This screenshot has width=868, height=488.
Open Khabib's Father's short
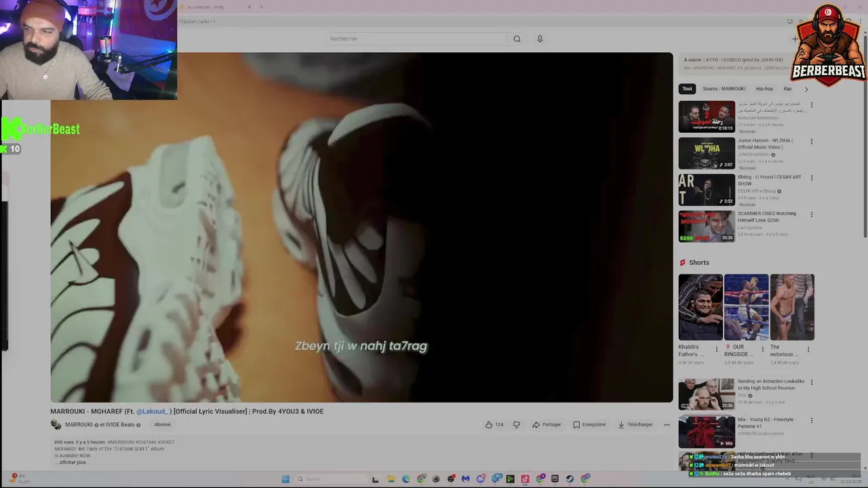[x=701, y=307]
